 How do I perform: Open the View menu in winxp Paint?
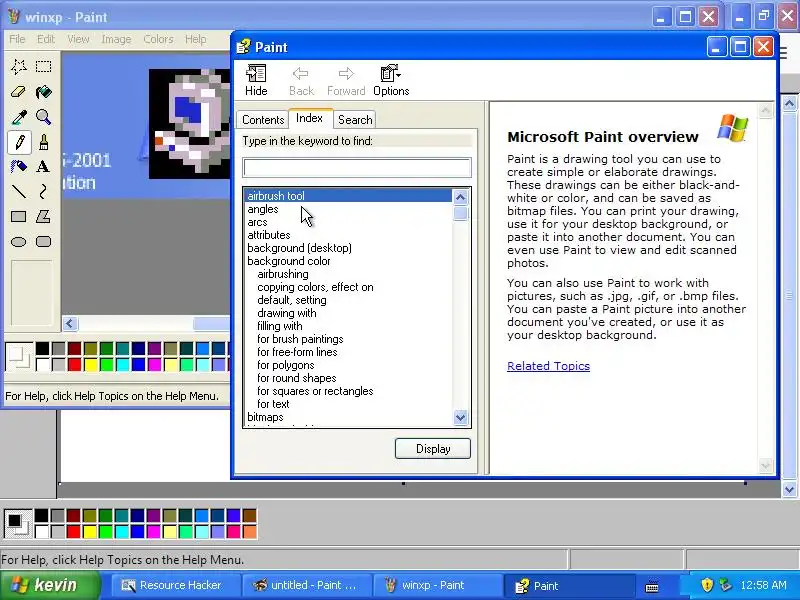coord(78,39)
